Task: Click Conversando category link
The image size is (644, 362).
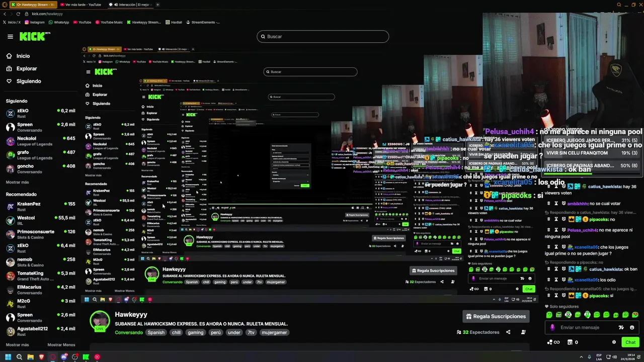Action: point(129,332)
